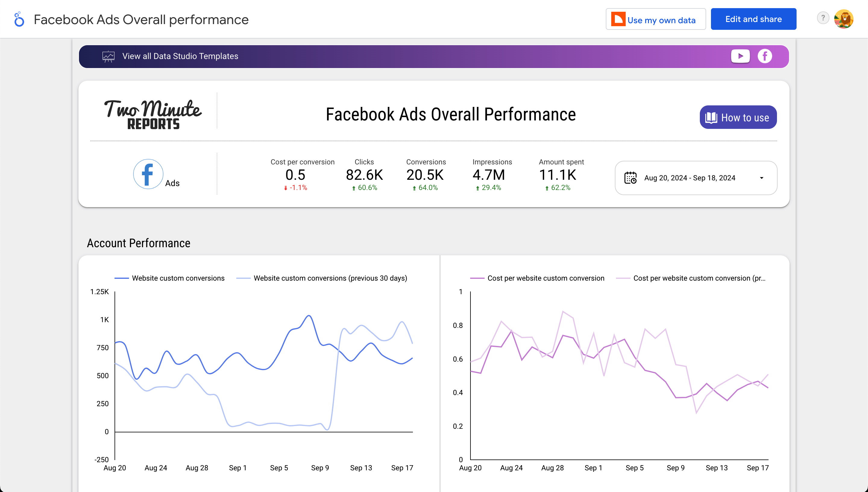Viewport: 868px width, 492px height.
Task: Click the YouTube icon in banner
Action: click(740, 56)
